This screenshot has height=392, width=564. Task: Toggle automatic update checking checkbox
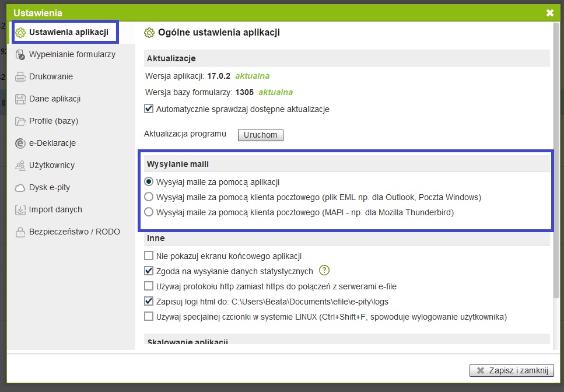(x=149, y=109)
